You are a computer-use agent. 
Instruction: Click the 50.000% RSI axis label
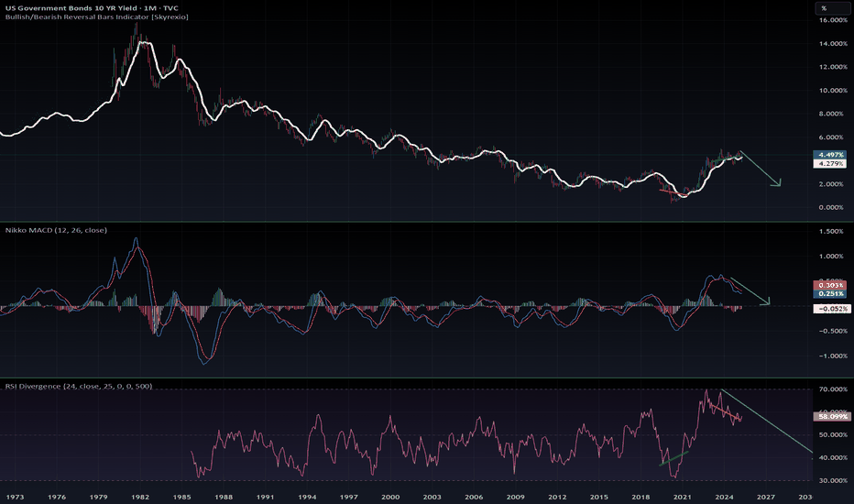833,434
